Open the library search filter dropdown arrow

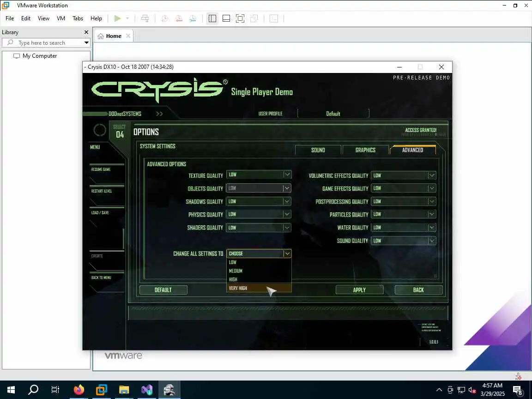point(86,43)
